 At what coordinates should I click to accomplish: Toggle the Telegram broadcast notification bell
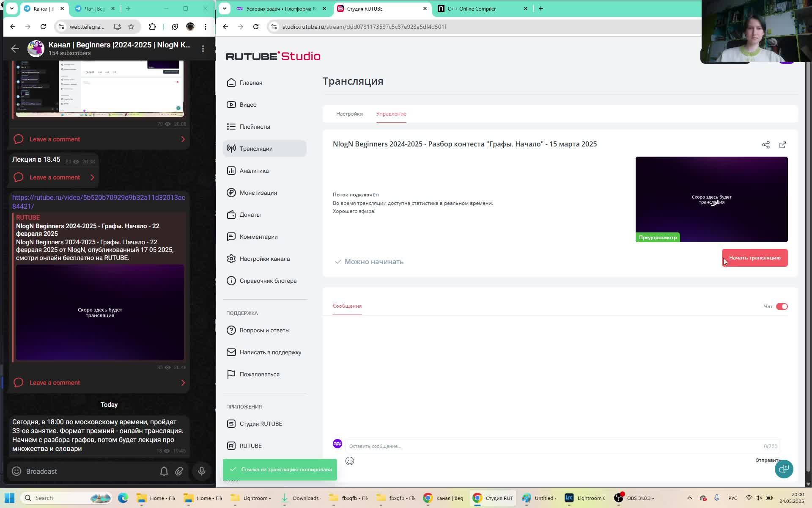click(164, 471)
